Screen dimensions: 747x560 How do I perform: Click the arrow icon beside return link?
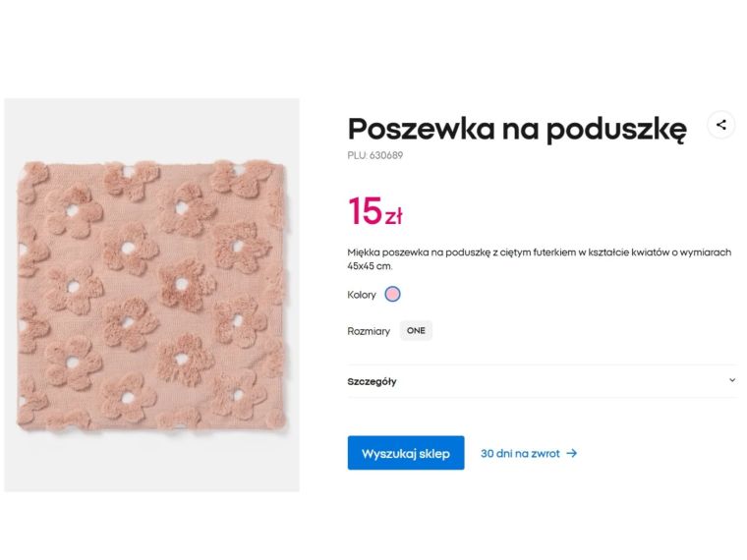[572, 454]
